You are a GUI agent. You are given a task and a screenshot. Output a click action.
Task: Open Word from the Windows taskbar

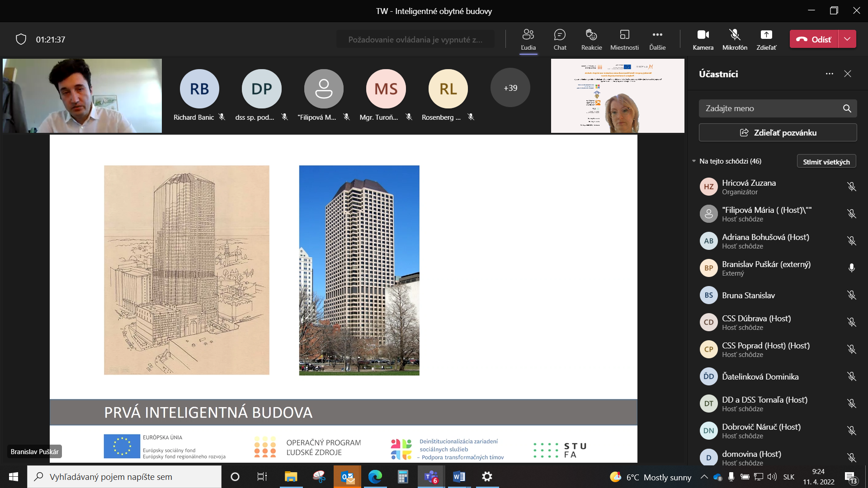click(x=458, y=477)
